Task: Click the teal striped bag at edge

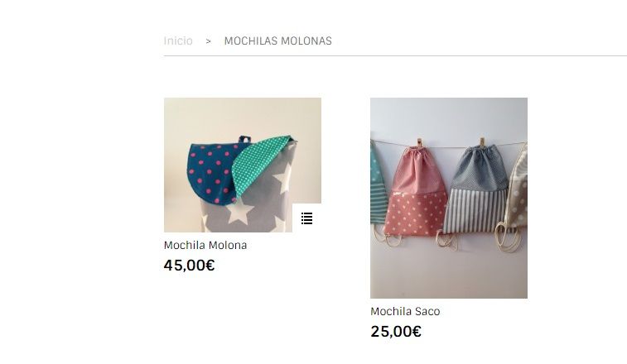Action: tap(378, 184)
